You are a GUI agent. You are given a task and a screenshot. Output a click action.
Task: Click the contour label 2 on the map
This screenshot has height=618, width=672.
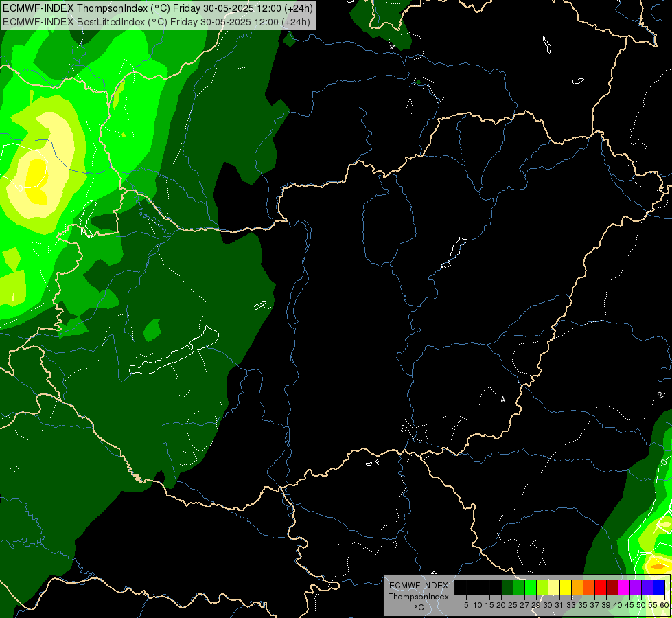point(660,395)
